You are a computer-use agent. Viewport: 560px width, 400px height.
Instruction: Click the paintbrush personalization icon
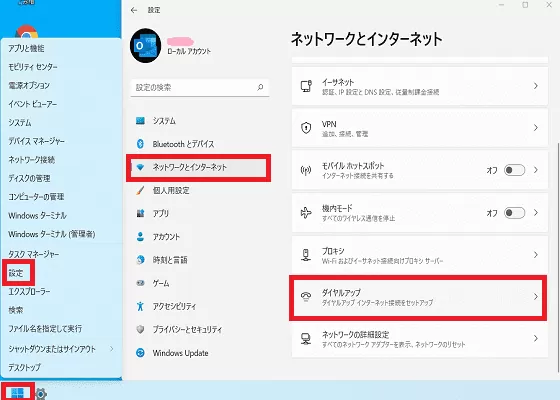[140, 190]
